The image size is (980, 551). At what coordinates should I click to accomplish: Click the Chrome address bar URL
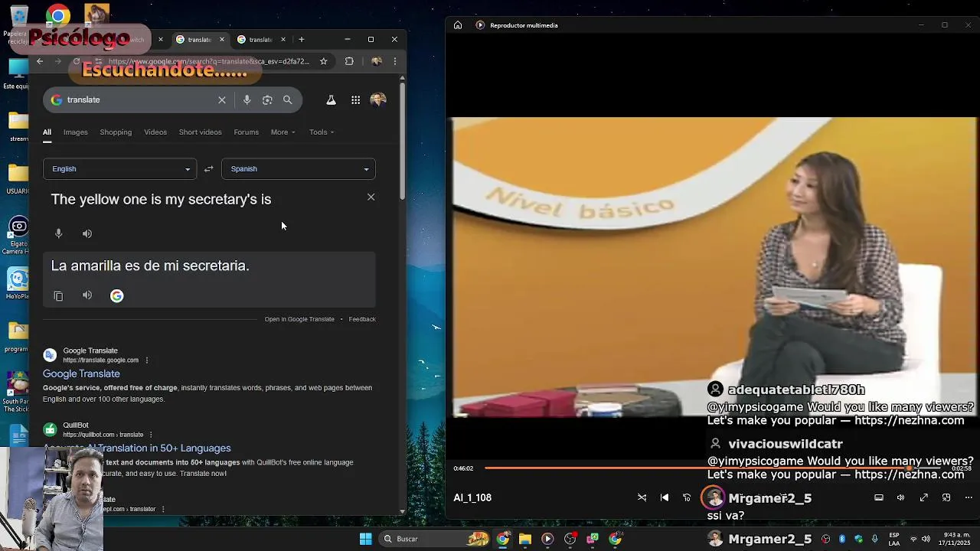tap(208, 61)
